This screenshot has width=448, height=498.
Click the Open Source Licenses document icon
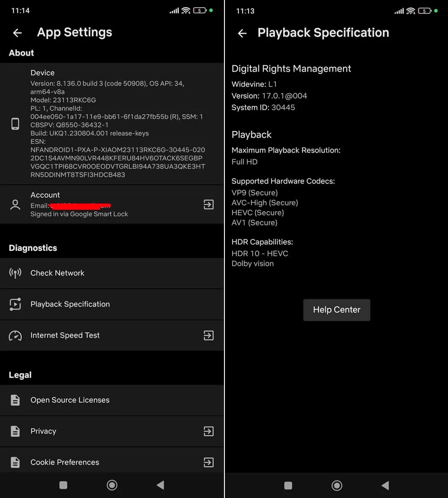pos(15,400)
